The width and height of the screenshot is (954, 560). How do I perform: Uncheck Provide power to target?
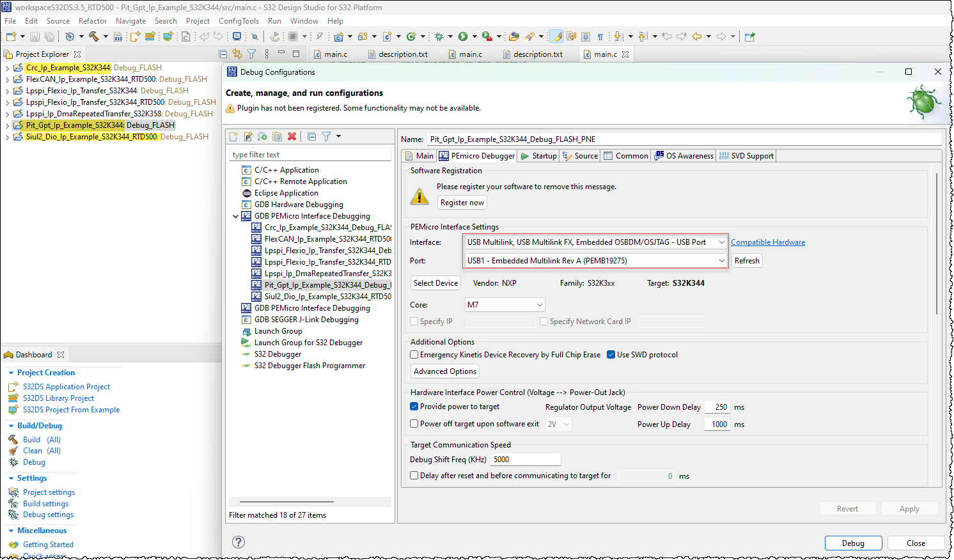(414, 406)
